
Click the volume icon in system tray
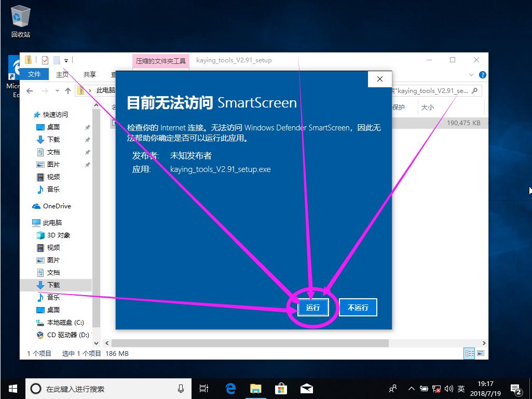click(448, 388)
